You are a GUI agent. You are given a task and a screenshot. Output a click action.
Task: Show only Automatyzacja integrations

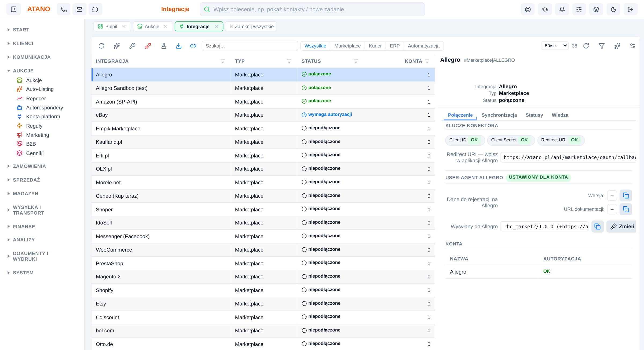[x=424, y=46]
